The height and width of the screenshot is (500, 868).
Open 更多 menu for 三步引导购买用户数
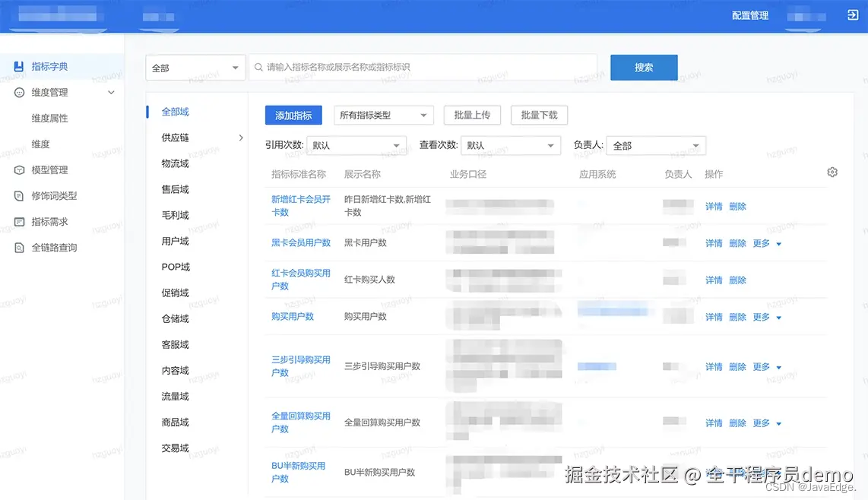click(767, 366)
